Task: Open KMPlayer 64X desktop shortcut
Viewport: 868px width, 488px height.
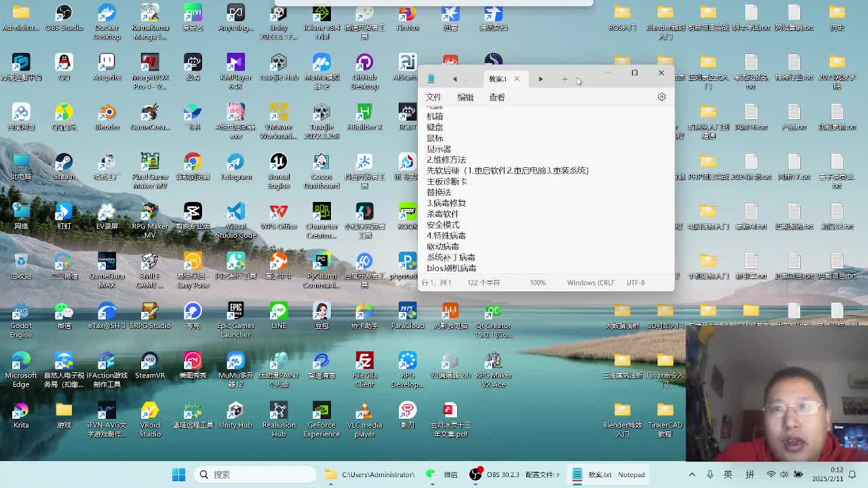Action: tap(235, 72)
